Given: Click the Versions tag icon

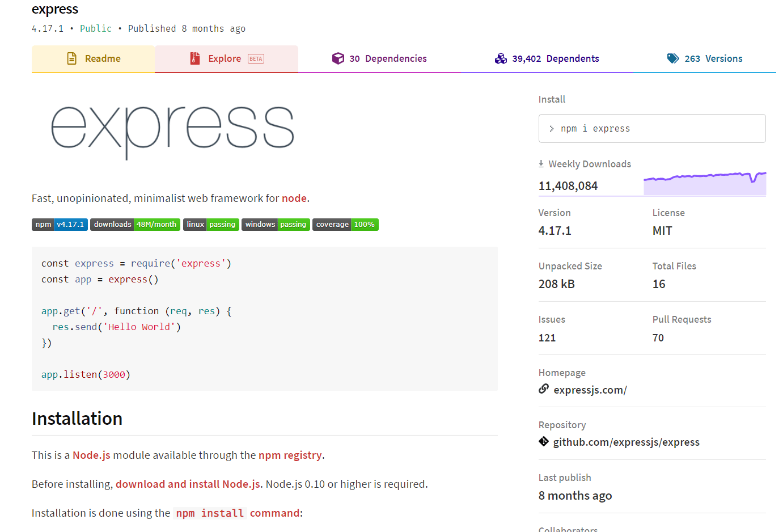Looking at the screenshot, I should click(673, 58).
